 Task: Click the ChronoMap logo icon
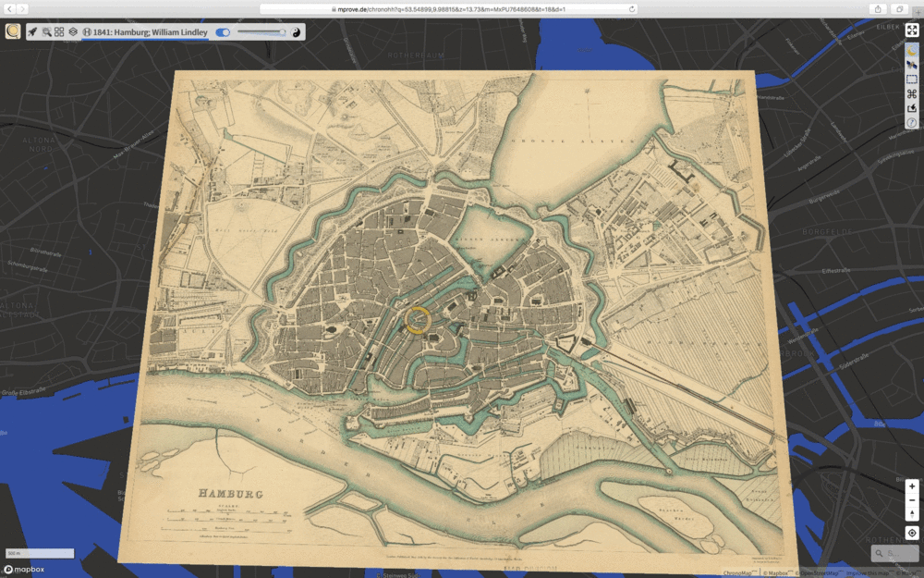12,31
